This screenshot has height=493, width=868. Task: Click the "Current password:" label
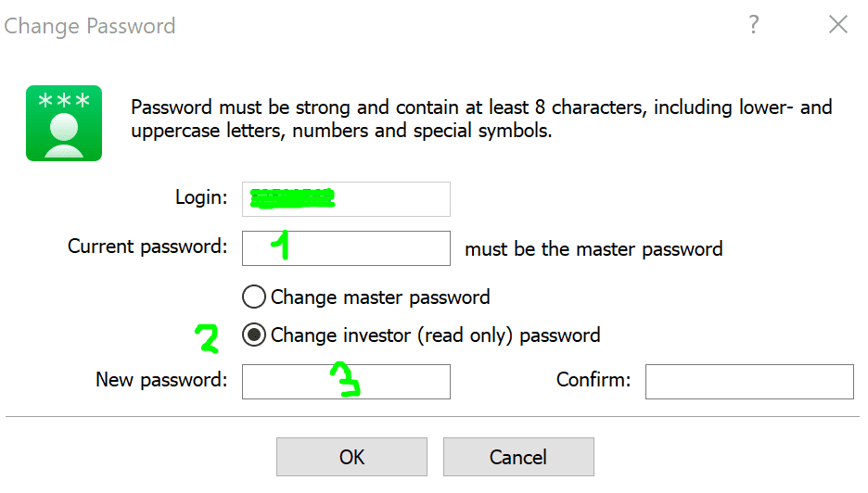click(x=147, y=247)
